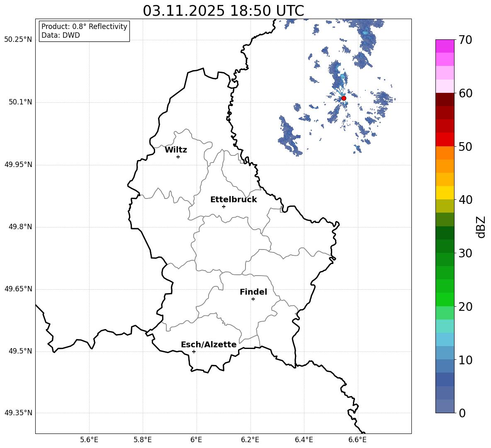Click the 5.6°E longitude label
The image size is (491, 448).
(89, 440)
